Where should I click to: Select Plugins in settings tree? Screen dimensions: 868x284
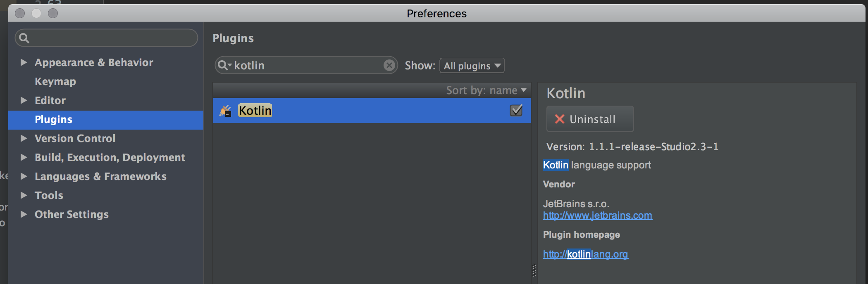tap(106, 120)
